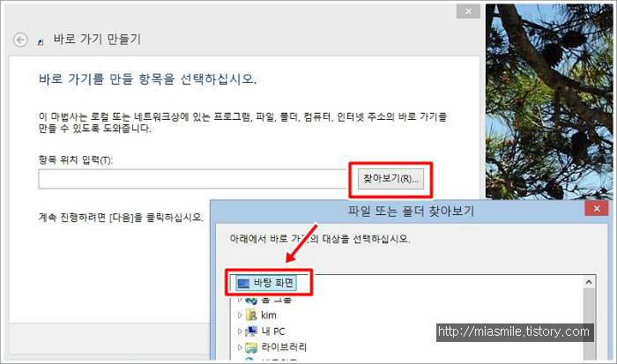
Task: Expand the 내 PC tree node
Action: (240, 331)
